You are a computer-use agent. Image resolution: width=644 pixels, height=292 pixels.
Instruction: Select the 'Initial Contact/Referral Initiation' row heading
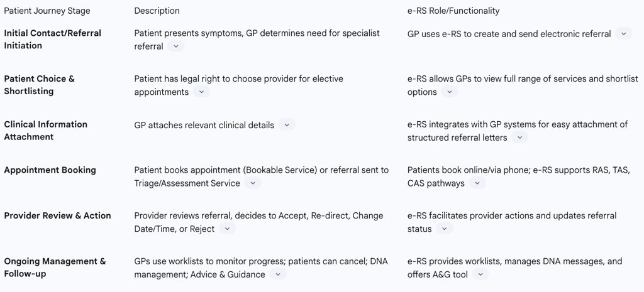pos(52,40)
